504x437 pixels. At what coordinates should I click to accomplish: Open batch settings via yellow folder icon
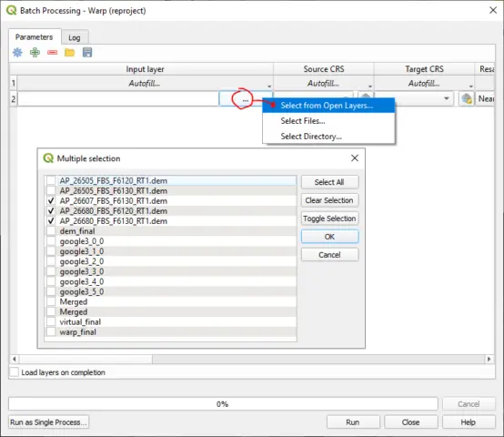(x=69, y=53)
